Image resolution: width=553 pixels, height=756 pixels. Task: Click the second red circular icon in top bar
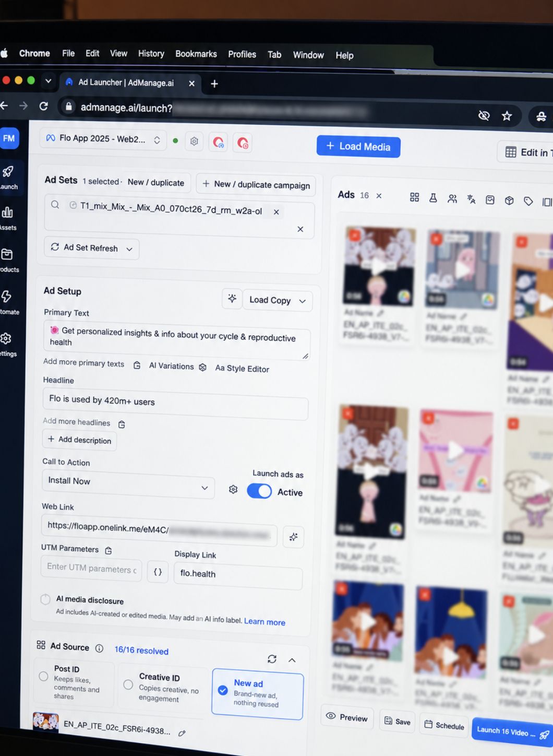click(243, 143)
